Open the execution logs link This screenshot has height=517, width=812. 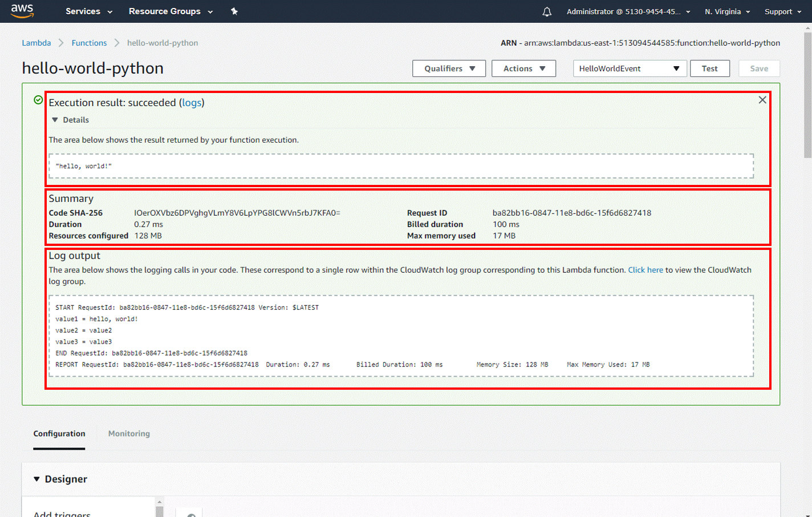tap(192, 103)
